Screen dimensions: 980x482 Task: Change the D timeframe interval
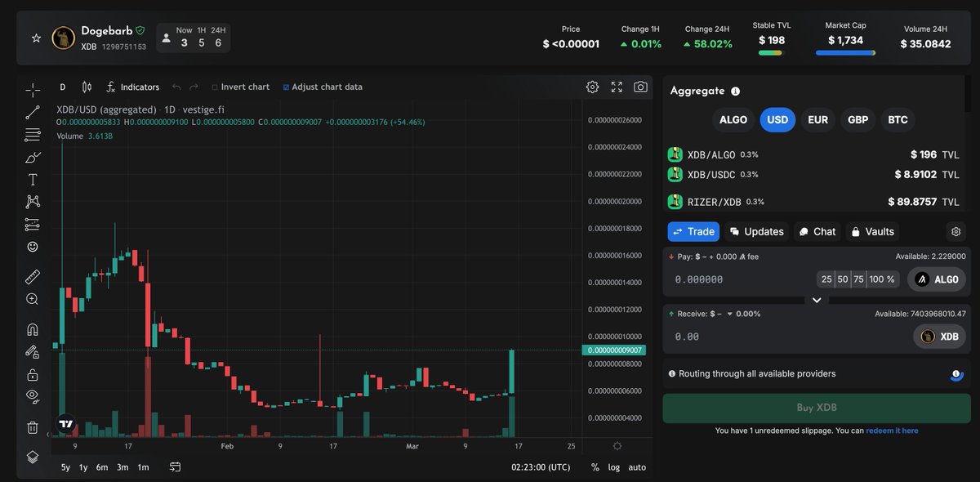[x=63, y=87]
